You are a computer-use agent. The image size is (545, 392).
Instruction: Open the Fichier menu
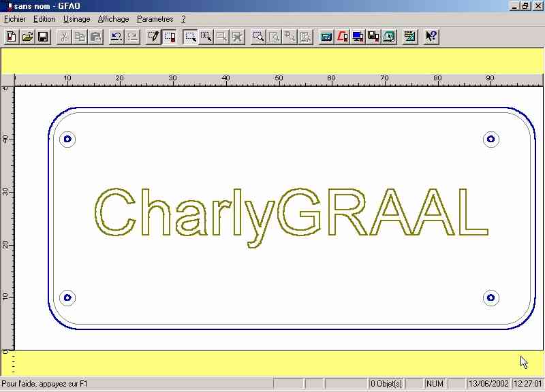coord(15,19)
